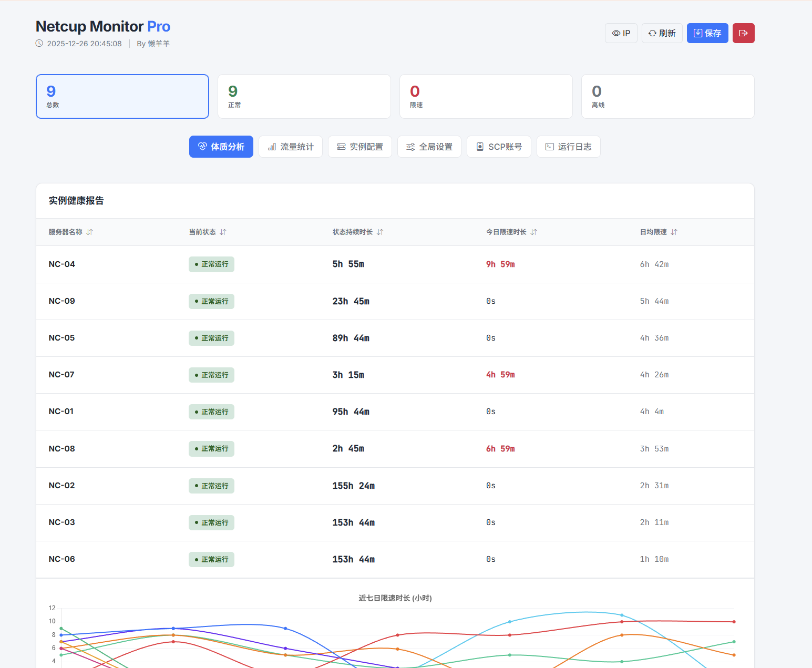This screenshot has width=812, height=668.
Task: Sort by 日均限速 column sort icon
Action: click(x=674, y=232)
